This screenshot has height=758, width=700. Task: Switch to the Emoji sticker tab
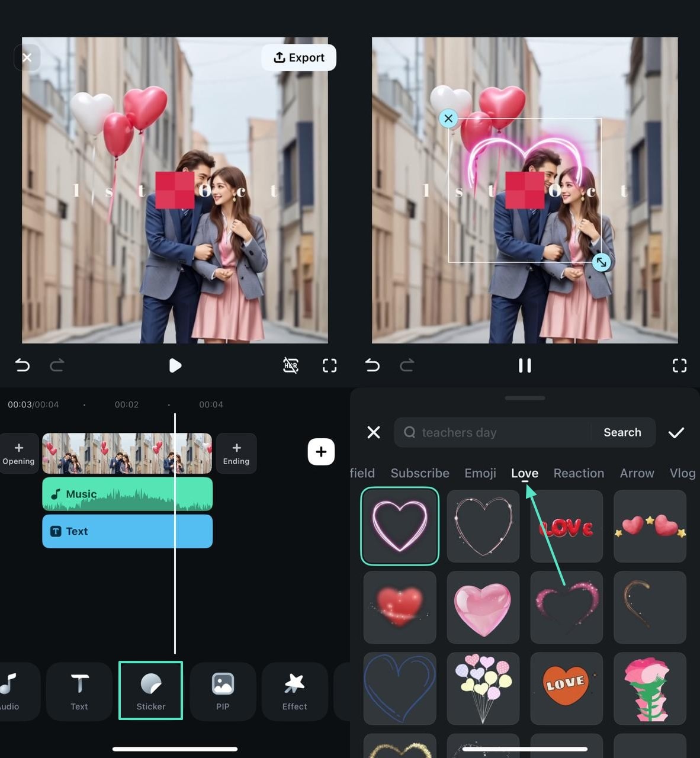click(480, 473)
